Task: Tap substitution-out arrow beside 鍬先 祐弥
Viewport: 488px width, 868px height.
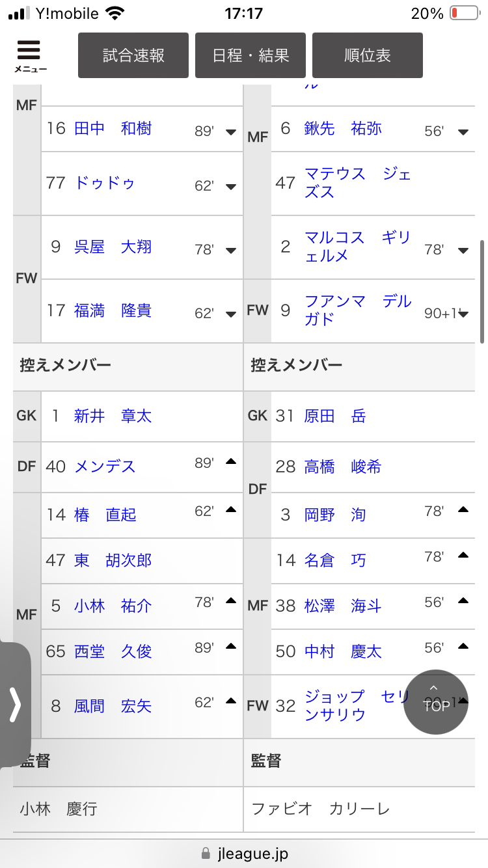Action: pyautogui.click(x=463, y=132)
